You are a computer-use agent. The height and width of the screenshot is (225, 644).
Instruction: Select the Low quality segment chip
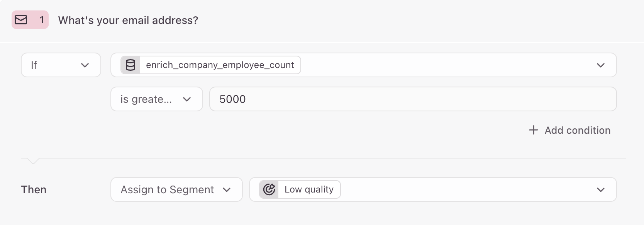[x=300, y=189]
